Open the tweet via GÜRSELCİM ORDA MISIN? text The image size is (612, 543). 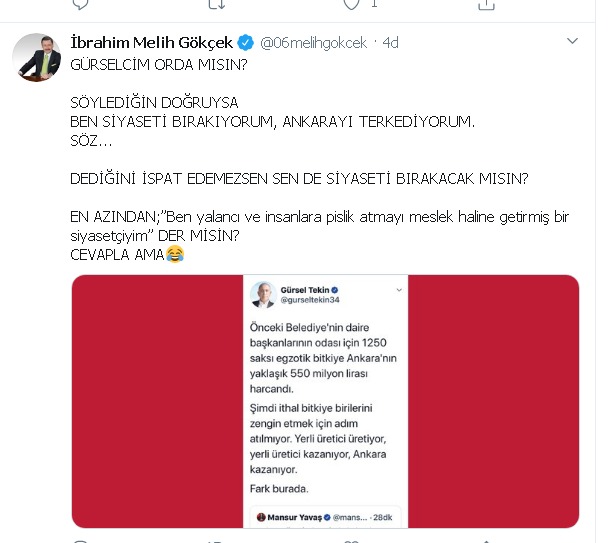click(159, 64)
